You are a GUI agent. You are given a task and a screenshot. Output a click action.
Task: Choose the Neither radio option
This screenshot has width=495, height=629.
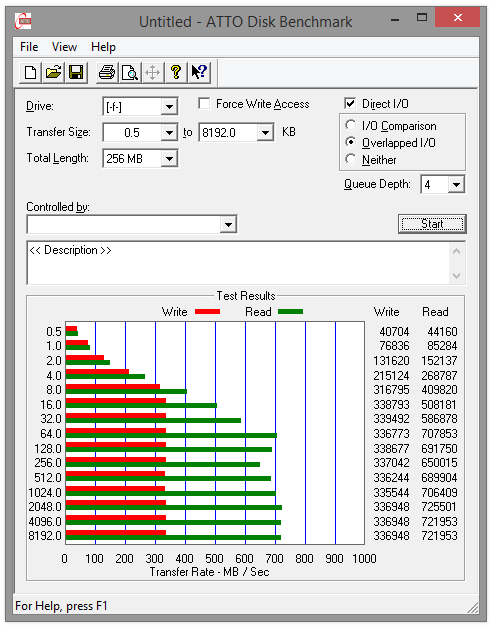pyautogui.click(x=350, y=159)
